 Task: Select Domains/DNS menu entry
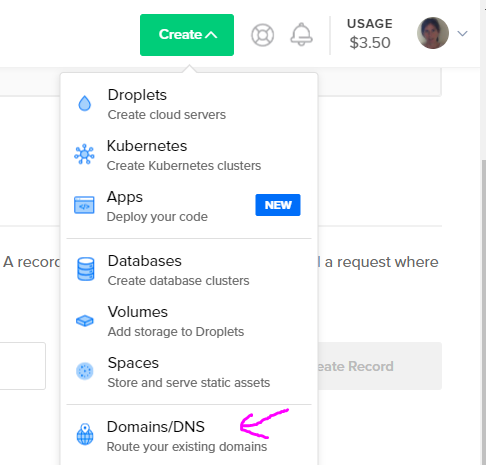tap(189, 436)
